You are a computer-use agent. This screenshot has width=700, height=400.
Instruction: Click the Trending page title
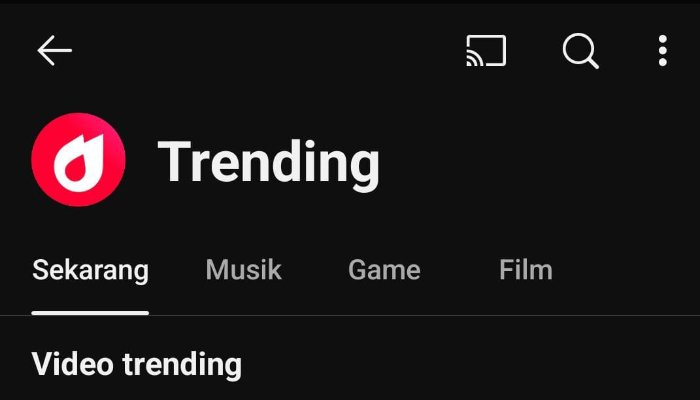pos(268,162)
